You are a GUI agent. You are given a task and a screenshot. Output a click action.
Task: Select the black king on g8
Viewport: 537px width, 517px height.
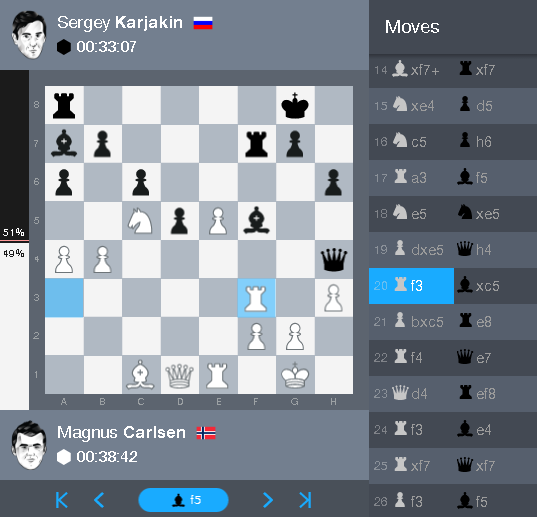(x=295, y=105)
